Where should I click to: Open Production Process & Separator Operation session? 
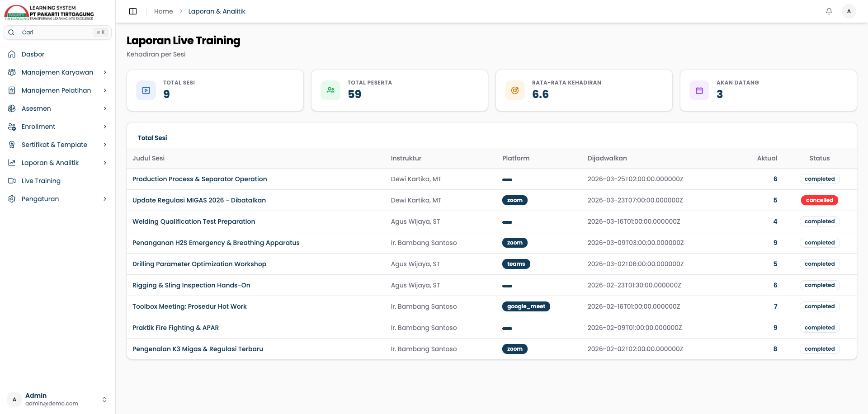coord(199,179)
